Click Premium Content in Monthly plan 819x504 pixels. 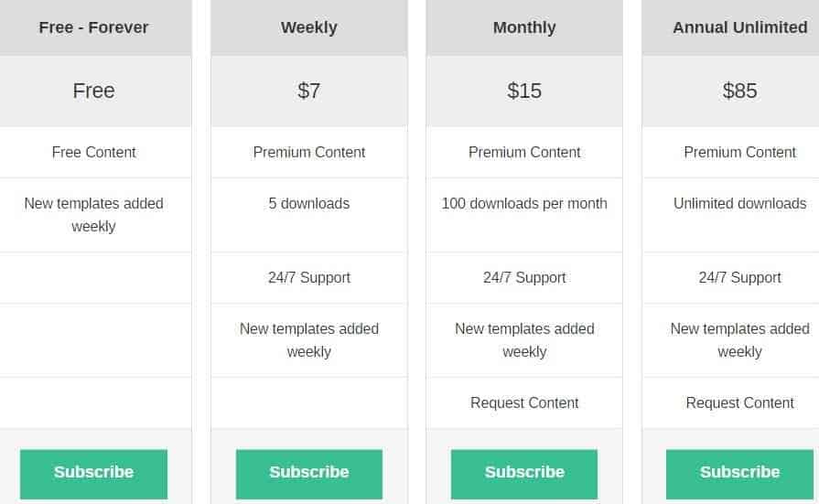tap(524, 152)
